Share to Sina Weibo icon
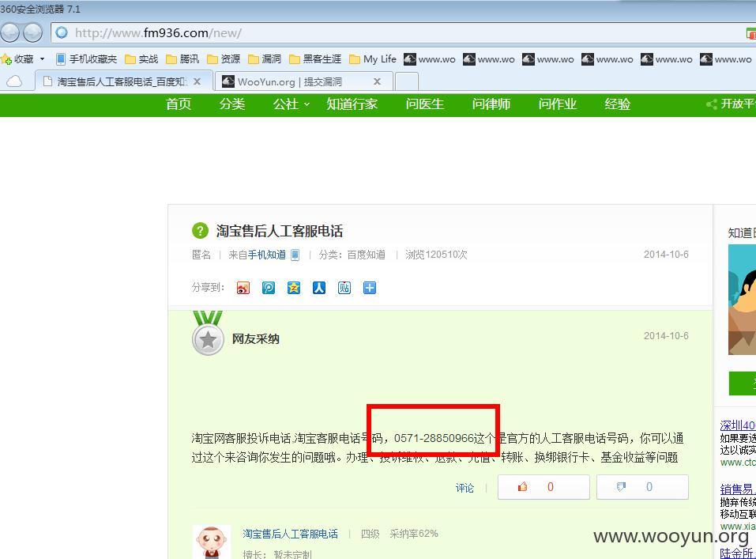The image size is (756, 559). pos(243,288)
